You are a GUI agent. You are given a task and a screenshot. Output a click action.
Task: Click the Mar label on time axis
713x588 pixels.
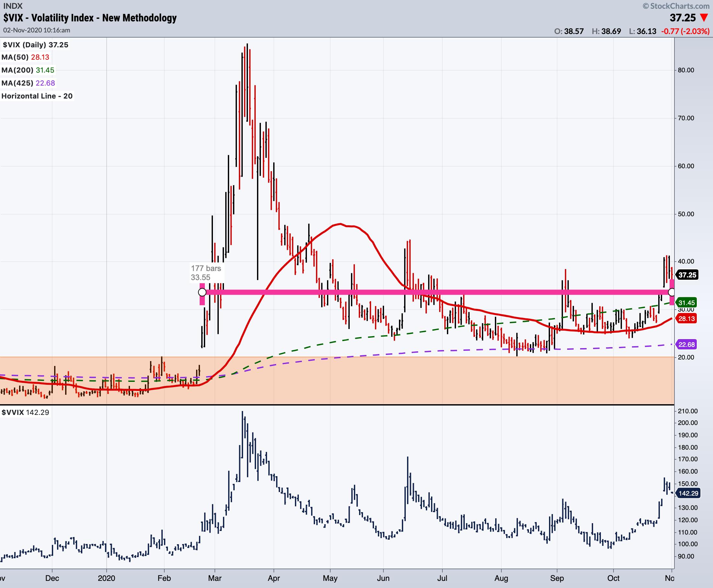pyautogui.click(x=215, y=578)
